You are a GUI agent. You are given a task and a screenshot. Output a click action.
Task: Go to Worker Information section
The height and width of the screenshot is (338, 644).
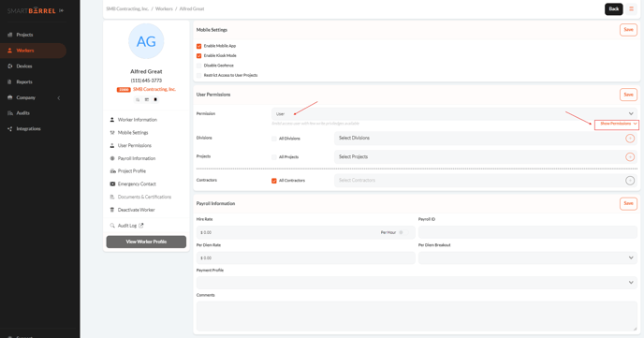[x=138, y=120]
